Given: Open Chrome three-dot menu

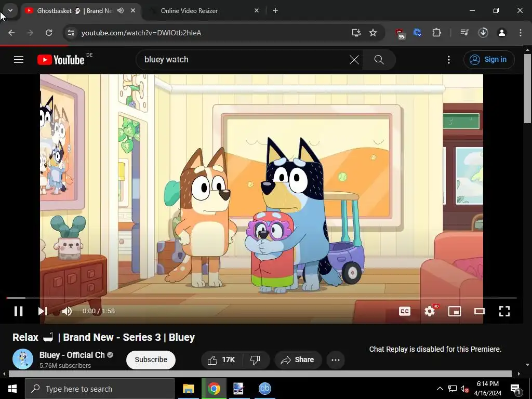Looking at the screenshot, I should [521, 33].
